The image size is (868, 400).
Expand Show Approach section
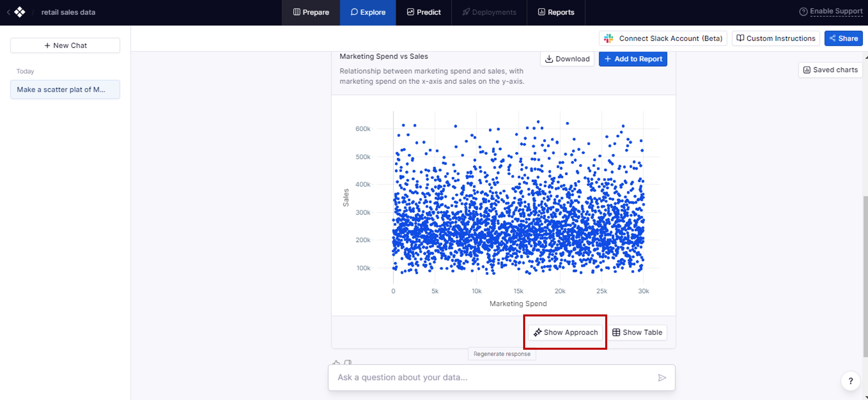[565, 332]
